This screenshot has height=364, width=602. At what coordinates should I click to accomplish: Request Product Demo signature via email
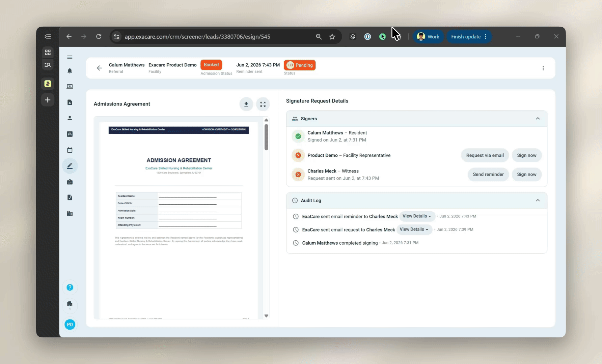(x=485, y=155)
